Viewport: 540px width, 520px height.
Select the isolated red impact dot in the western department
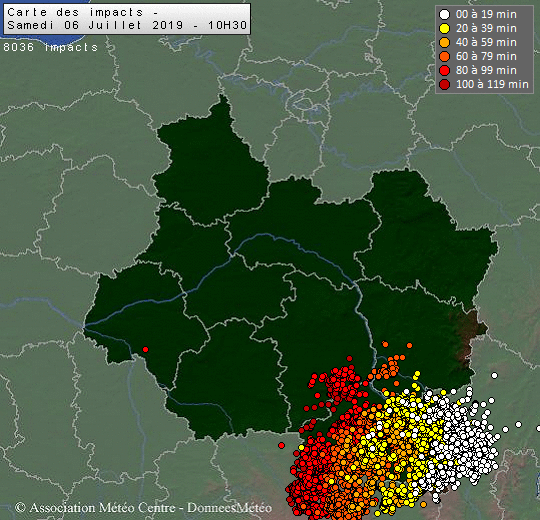[145, 350]
